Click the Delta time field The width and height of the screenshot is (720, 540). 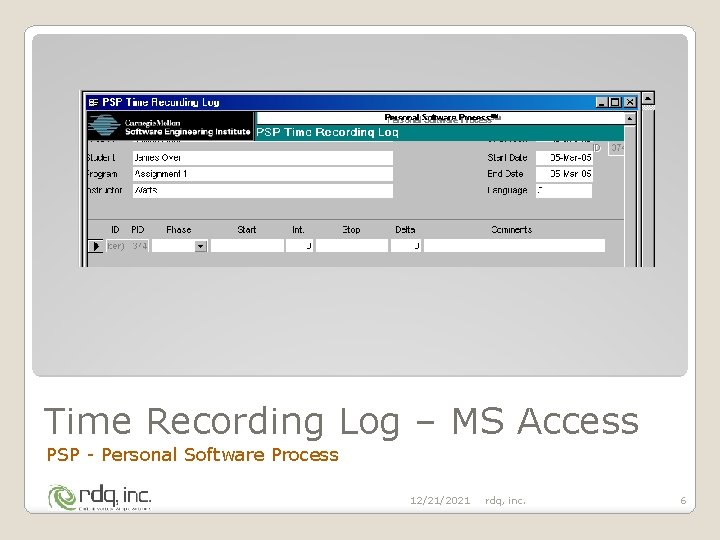coord(405,246)
